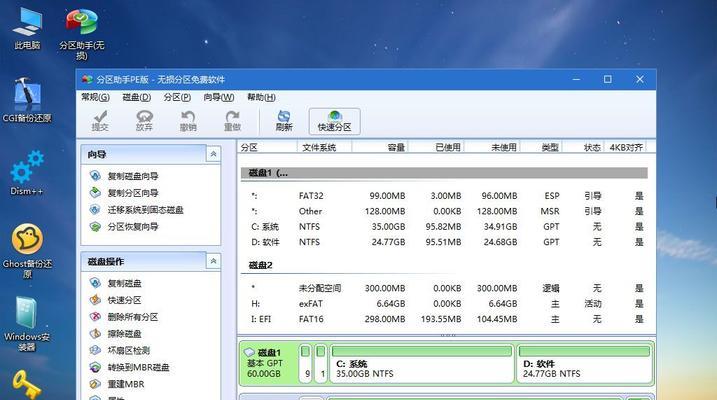The width and height of the screenshot is (717, 400).
Task: Click 坏扇区检测 in disk operations
Action: coord(128,351)
